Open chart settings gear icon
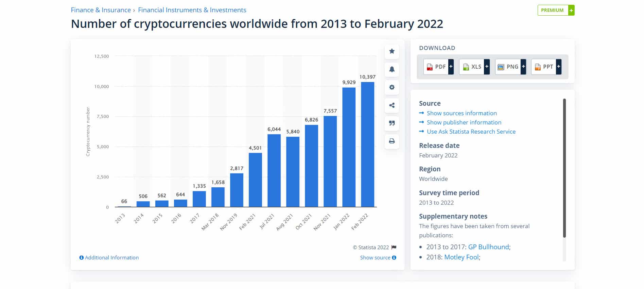Viewport: 644px width, 289px height. coord(391,87)
